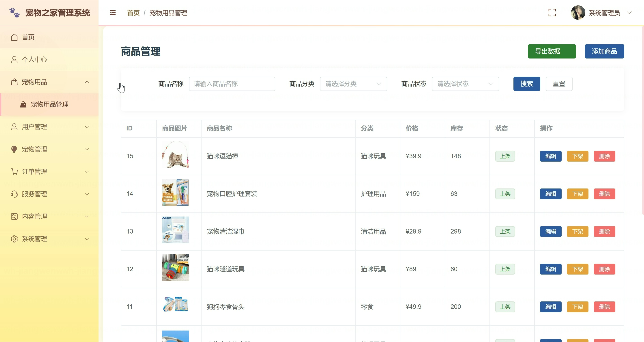Click the green 导出数据 button
644x342 pixels.
click(x=552, y=51)
